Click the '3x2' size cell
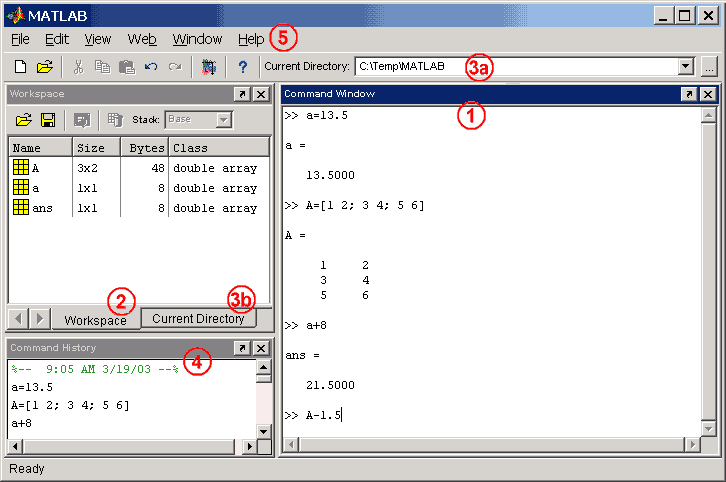 (x=87, y=168)
